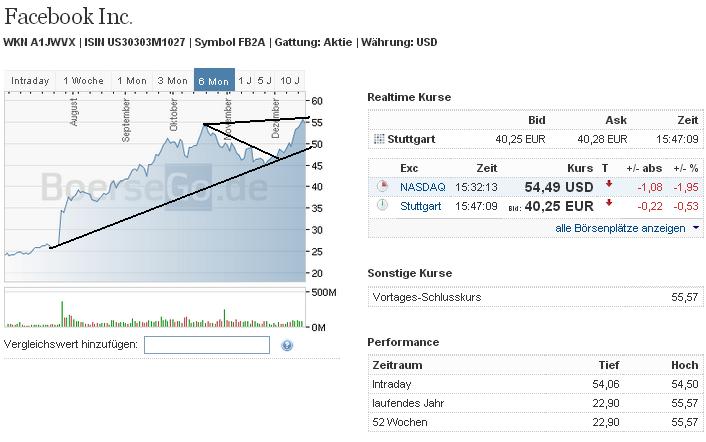
Task: Click 'alle Börsenplätze anzeigen' link
Action: [x=620, y=229]
